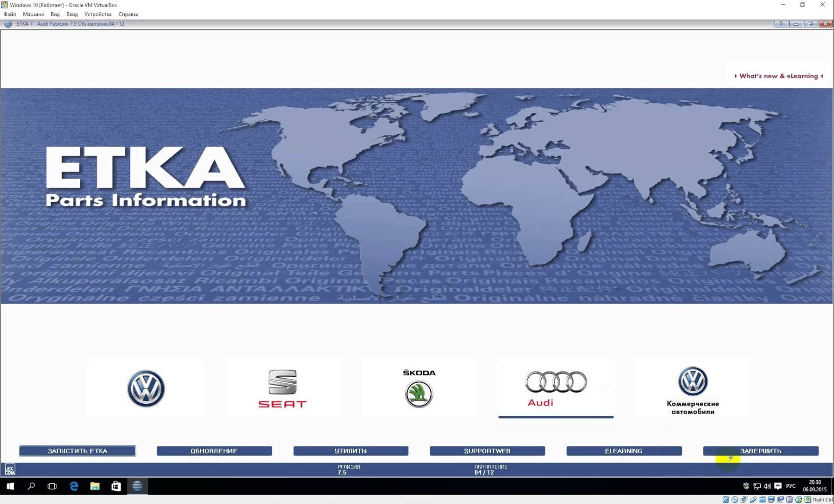Click the VirtualBox hard disk indicator
Screen dimensions: 834x504
(x=726, y=500)
